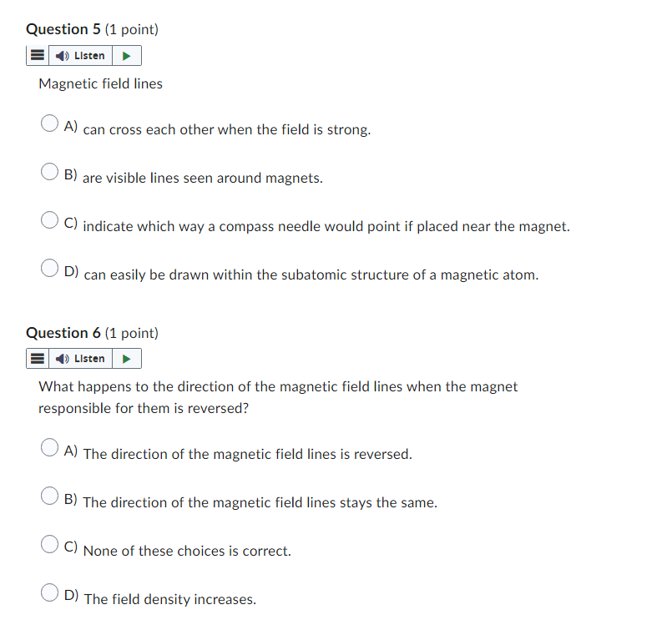Click the text 'None of these choices is correct.'
The height and width of the screenshot is (630, 672).
click(x=185, y=551)
